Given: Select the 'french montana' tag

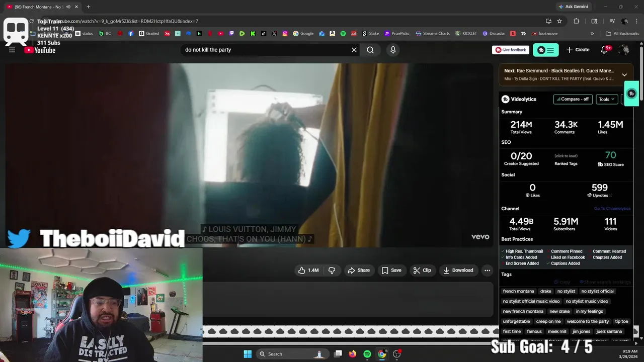Looking at the screenshot, I should click(x=518, y=291).
